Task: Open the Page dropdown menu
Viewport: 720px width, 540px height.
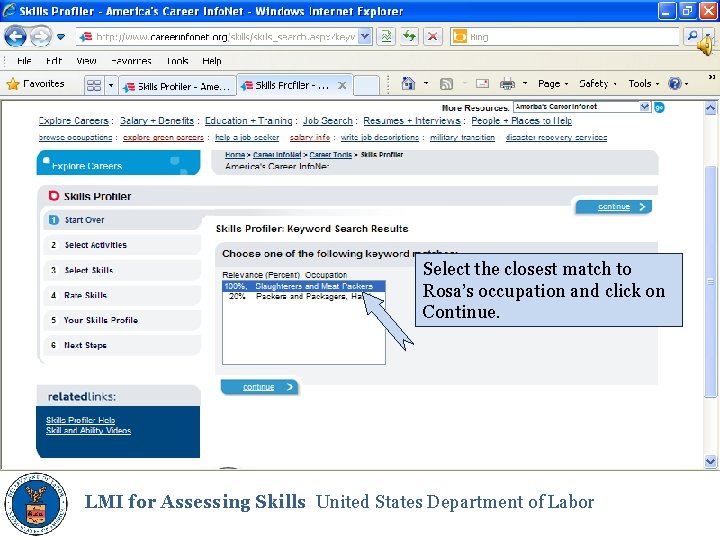Action: pos(553,84)
